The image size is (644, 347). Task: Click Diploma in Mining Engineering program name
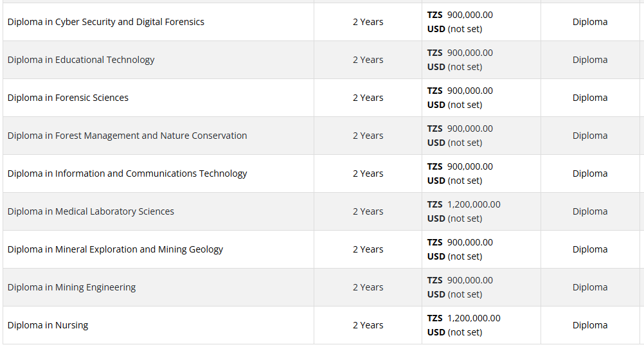[71, 287]
